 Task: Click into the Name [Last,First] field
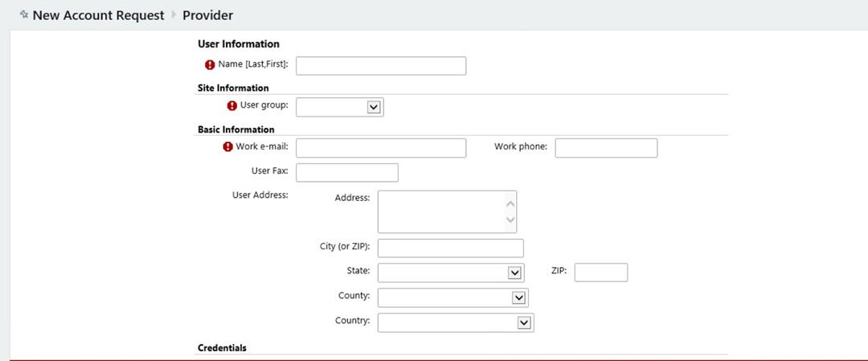pos(381,65)
